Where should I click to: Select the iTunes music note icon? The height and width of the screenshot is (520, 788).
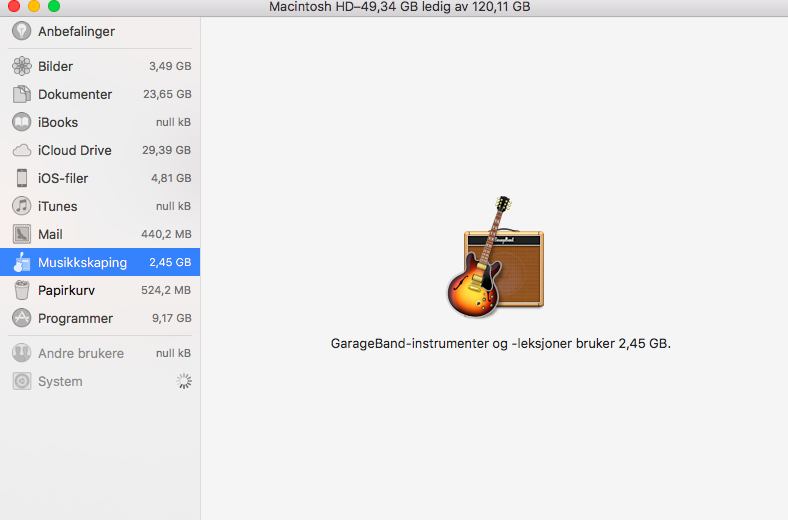click(22, 206)
